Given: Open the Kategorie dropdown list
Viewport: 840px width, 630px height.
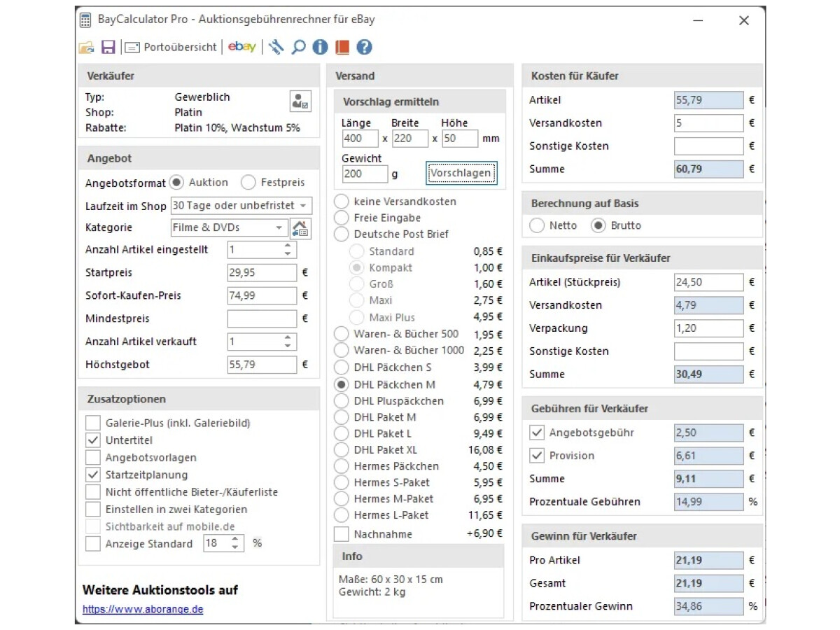Looking at the screenshot, I should pos(279,227).
